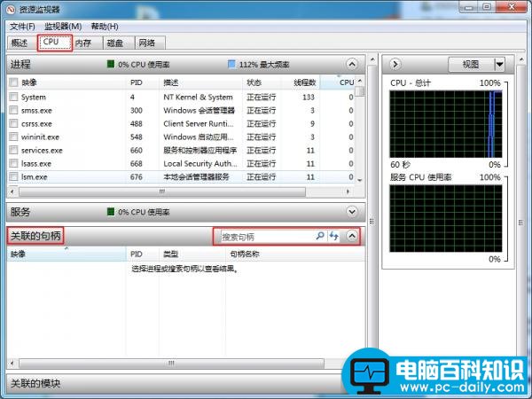Switch to the 概述 tab
This screenshot has width=532, height=399.
[20, 43]
